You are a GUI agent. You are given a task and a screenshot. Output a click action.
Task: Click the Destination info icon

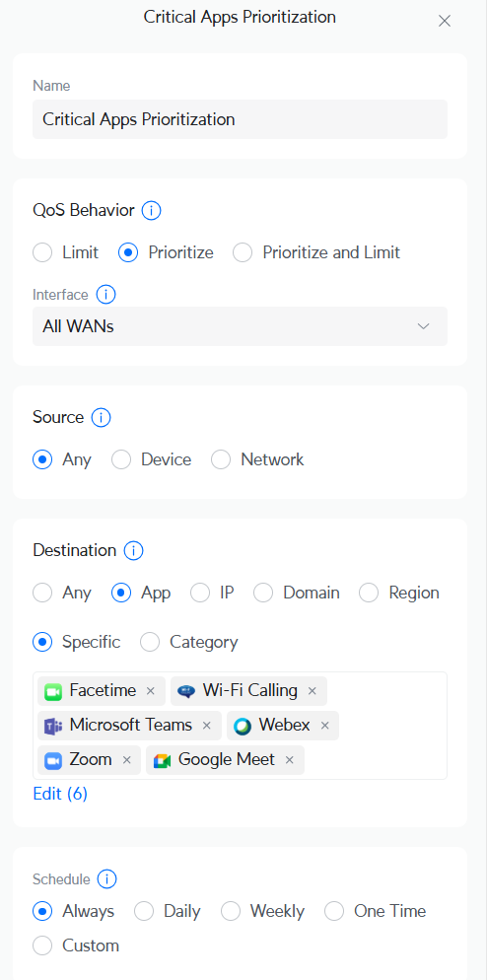click(x=134, y=550)
